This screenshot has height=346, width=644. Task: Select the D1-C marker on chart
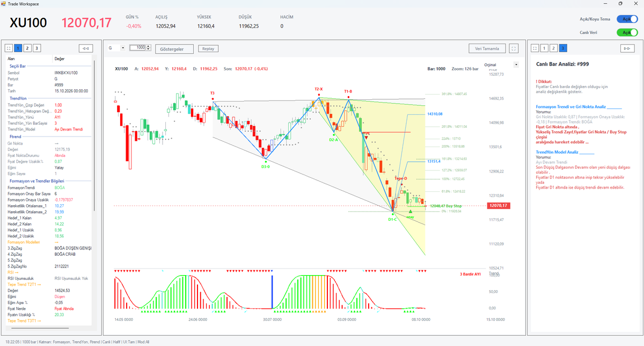393,219
